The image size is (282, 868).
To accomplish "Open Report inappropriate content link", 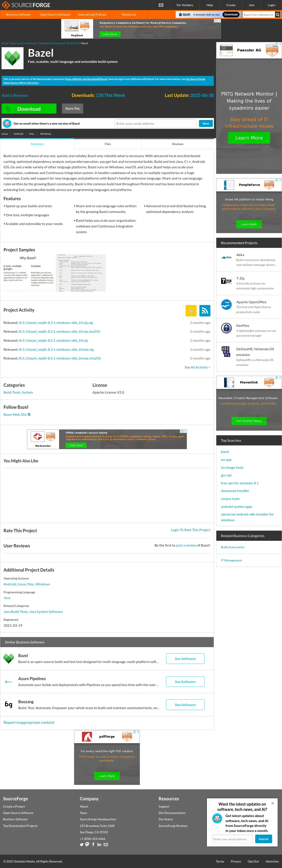I will click(x=29, y=723).
